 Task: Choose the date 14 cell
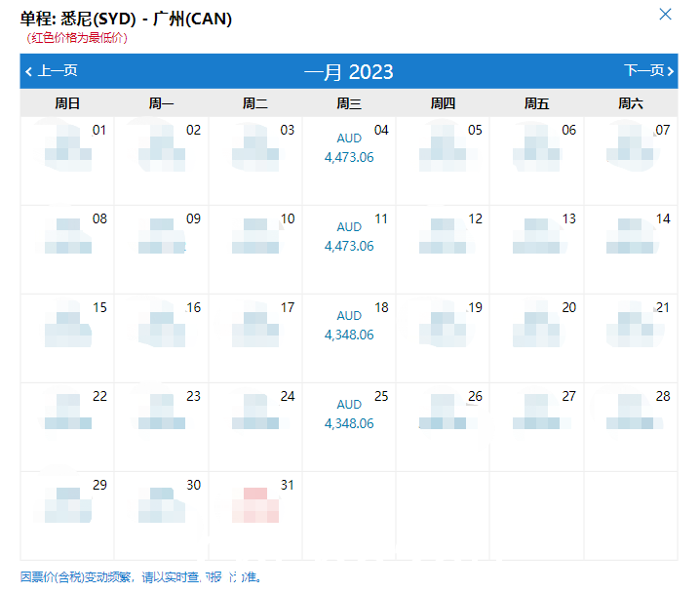(x=631, y=250)
